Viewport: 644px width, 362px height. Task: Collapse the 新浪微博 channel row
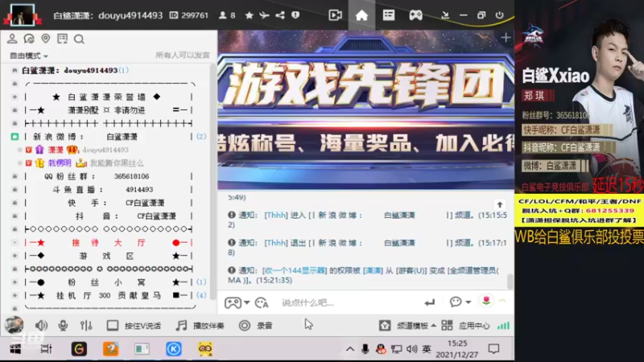14,136
